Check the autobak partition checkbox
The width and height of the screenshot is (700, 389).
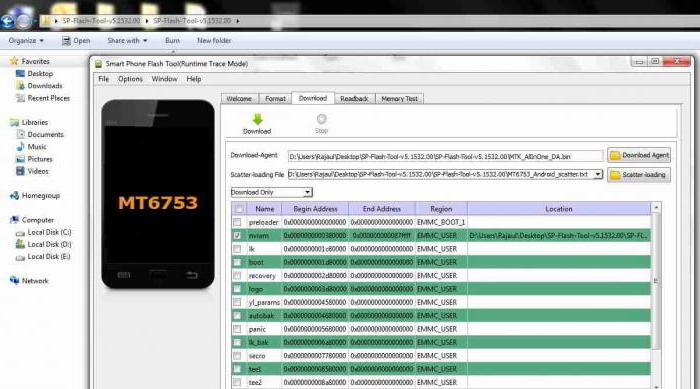[237, 316]
